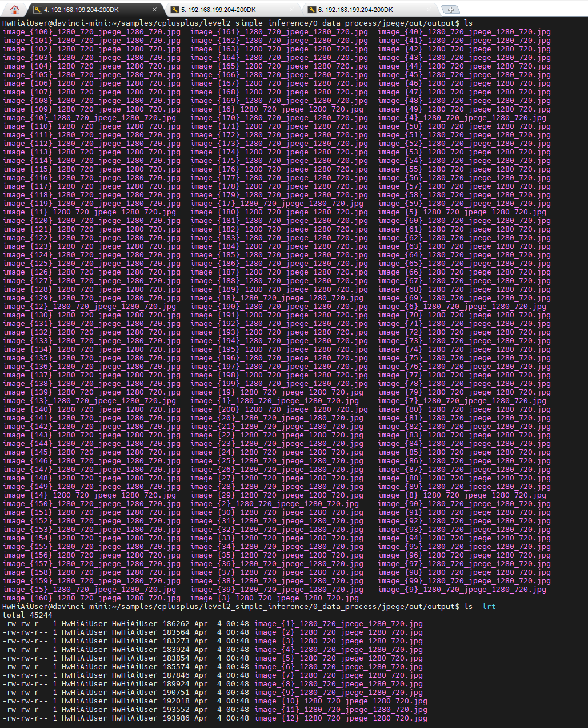This screenshot has width=588, height=728.
Task: Click file image_{30}_1280_720_jpege_1280_720.jpg
Action: [277, 512]
